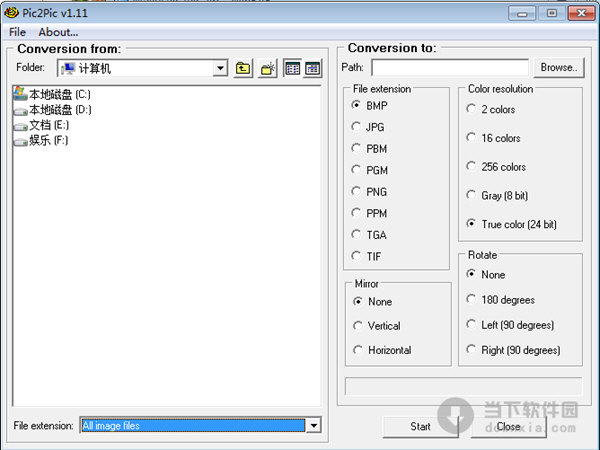Click the Path input field
This screenshot has width=600, height=450.
[450, 68]
